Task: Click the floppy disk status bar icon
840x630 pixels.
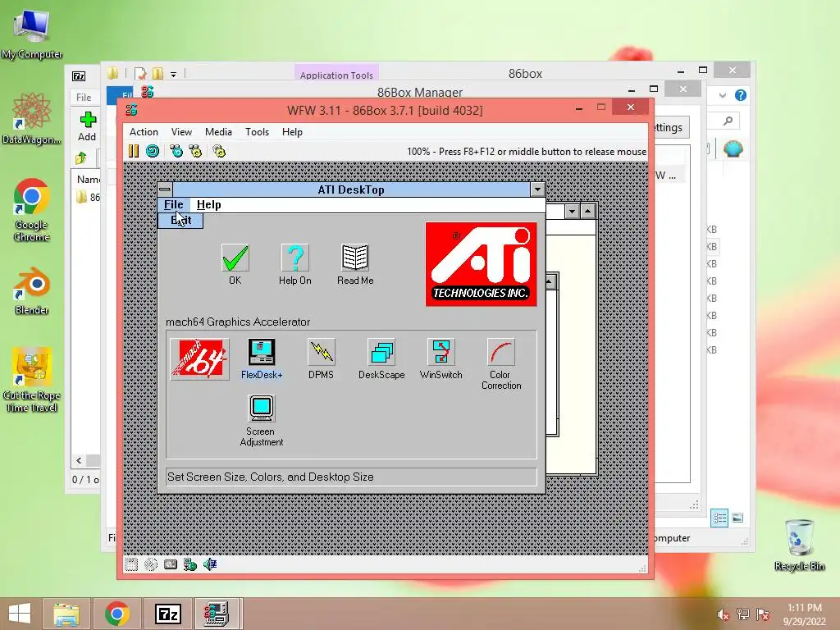Action: pos(131,564)
